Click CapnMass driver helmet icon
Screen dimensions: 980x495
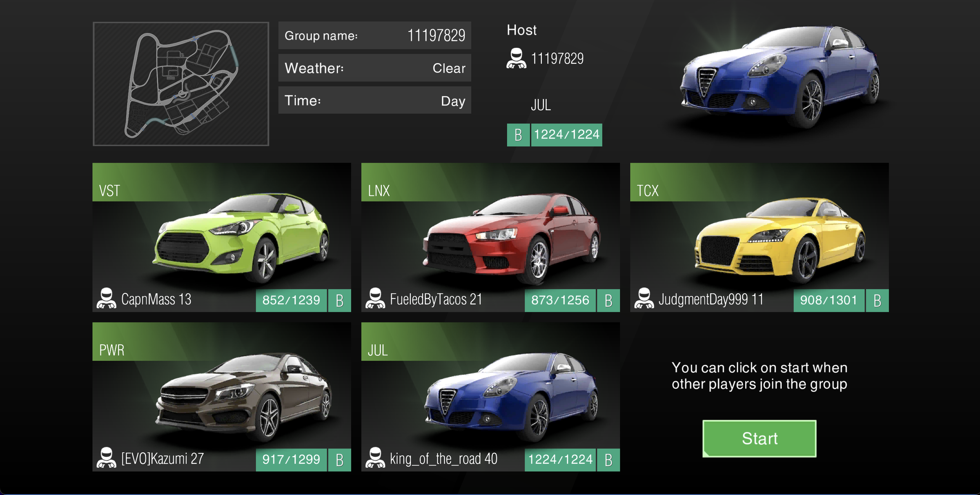106,298
